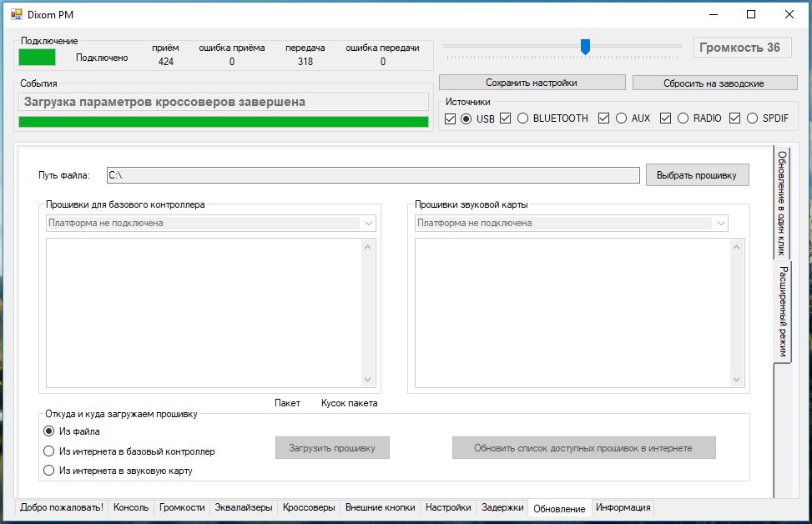Screen dimensions: 812x524
Task: Open the 'Кроссоверы' tab
Action: pyautogui.click(x=309, y=507)
